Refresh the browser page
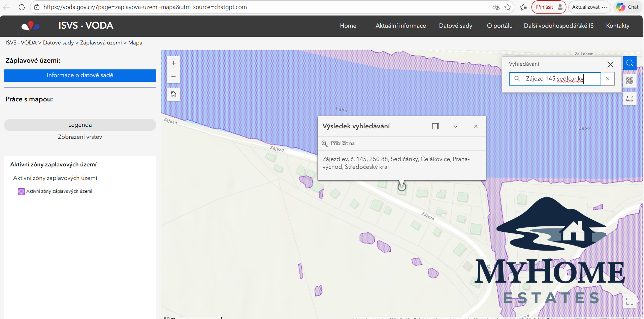The height and width of the screenshot is (319, 644). [x=22, y=7]
